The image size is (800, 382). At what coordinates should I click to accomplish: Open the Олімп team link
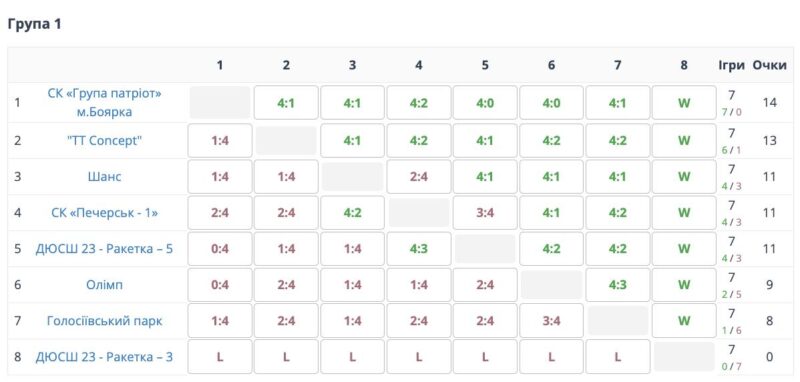[x=105, y=285]
